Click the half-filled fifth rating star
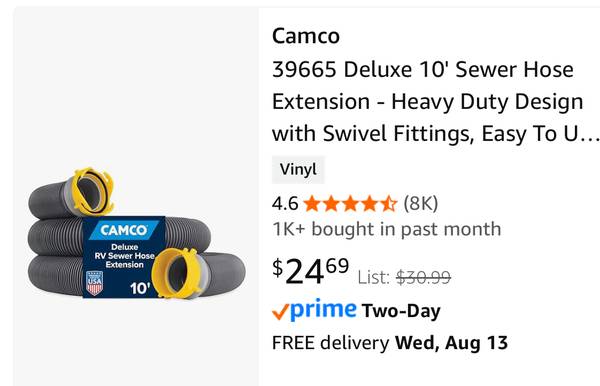Image resolution: width=600 pixels, height=386 pixels. click(388, 203)
